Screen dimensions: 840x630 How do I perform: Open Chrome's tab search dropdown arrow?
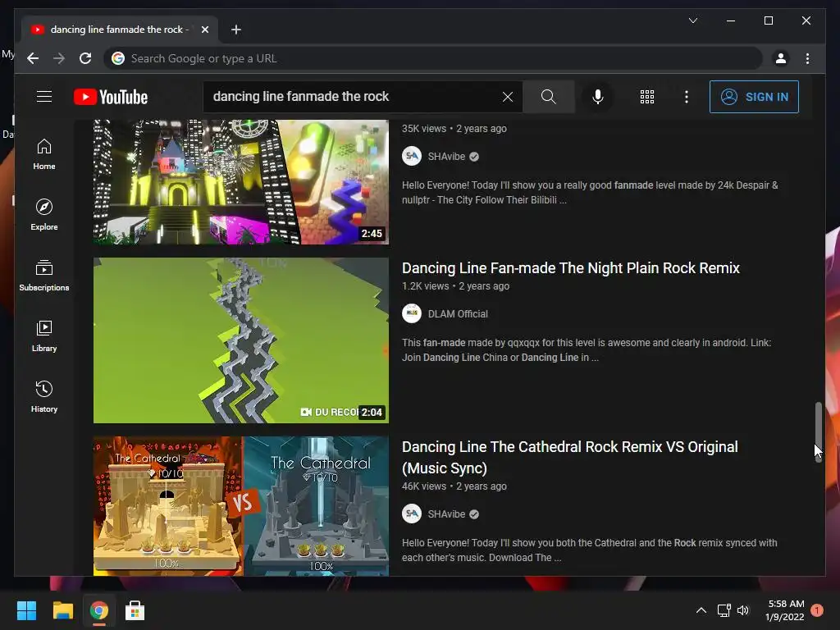pyautogui.click(x=692, y=21)
